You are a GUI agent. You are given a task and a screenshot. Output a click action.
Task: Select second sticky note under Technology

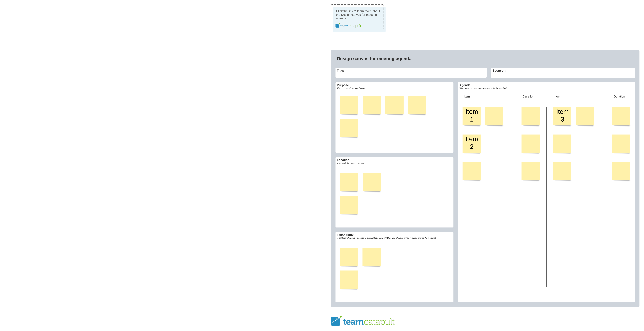(371, 257)
